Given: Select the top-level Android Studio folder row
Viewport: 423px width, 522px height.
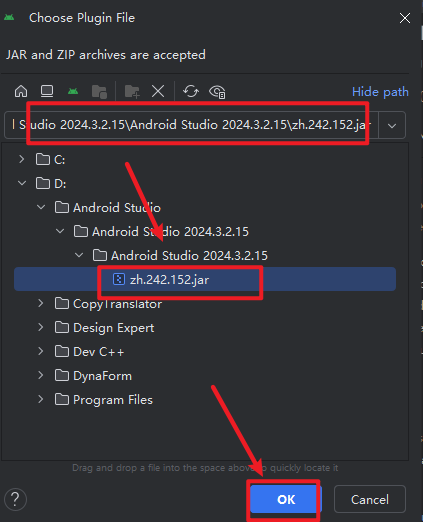Looking at the screenshot, I should pos(205,207).
